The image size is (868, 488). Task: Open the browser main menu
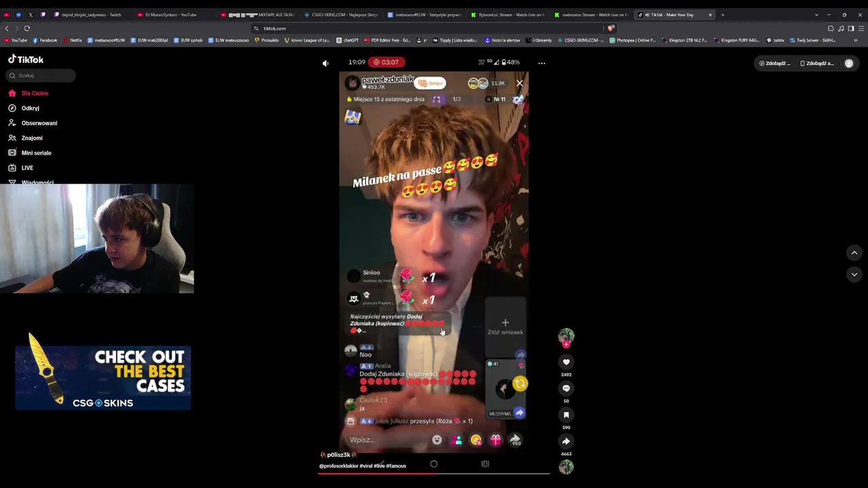coord(861,28)
